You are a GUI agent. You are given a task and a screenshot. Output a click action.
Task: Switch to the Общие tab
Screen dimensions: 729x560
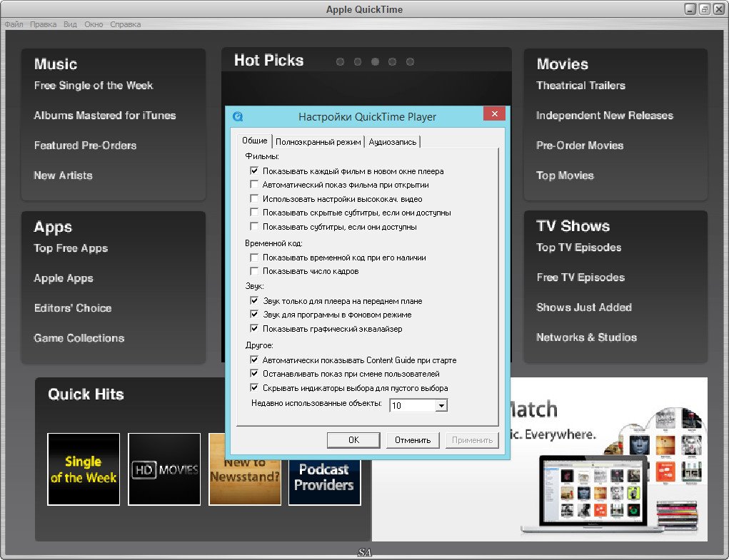coord(255,141)
